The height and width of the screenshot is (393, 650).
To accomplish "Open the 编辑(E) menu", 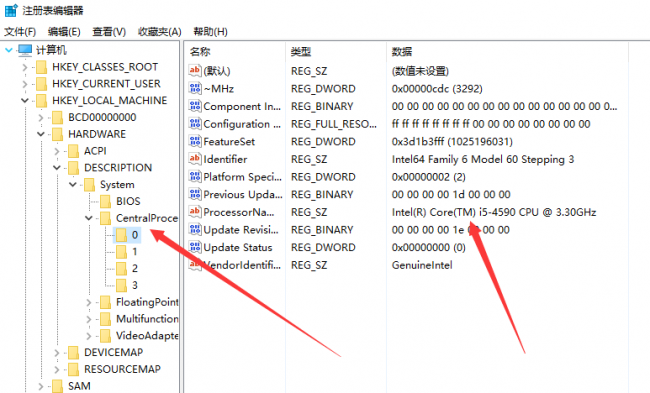I will click(64, 32).
